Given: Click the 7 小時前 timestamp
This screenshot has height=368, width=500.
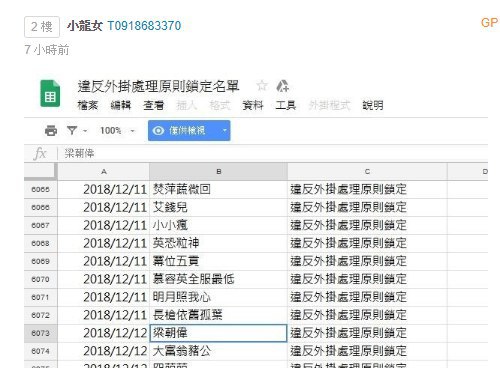Looking at the screenshot, I should (x=47, y=50).
